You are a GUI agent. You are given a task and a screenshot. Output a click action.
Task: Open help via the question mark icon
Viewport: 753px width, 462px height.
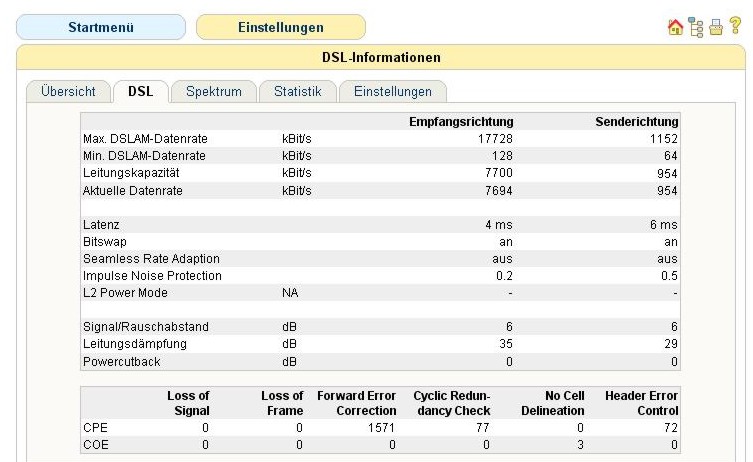pyautogui.click(x=733, y=28)
